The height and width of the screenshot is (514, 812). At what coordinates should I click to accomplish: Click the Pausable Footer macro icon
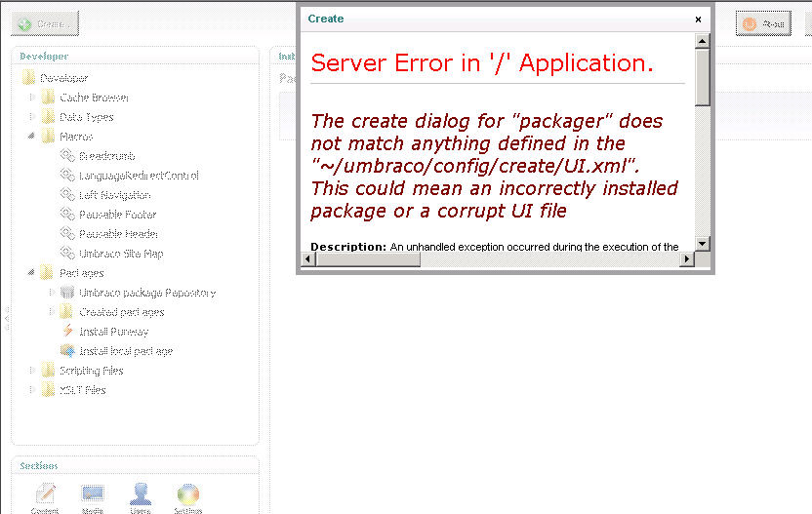pyautogui.click(x=67, y=214)
